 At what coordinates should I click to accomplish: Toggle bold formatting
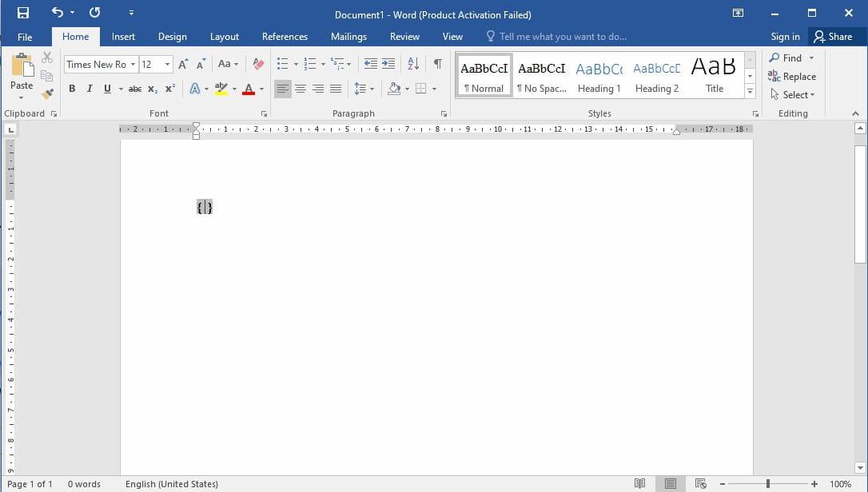pos(72,89)
